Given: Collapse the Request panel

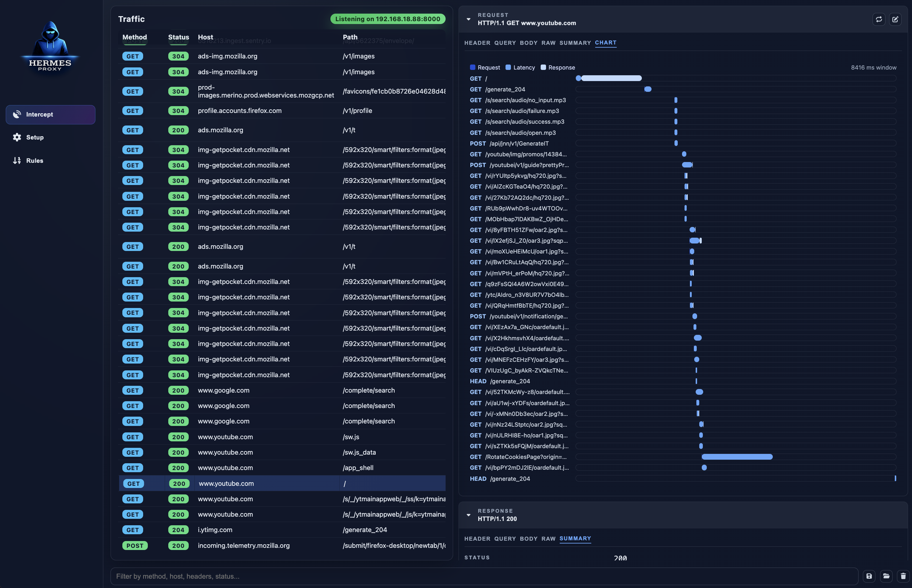Looking at the screenshot, I should pos(469,19).
